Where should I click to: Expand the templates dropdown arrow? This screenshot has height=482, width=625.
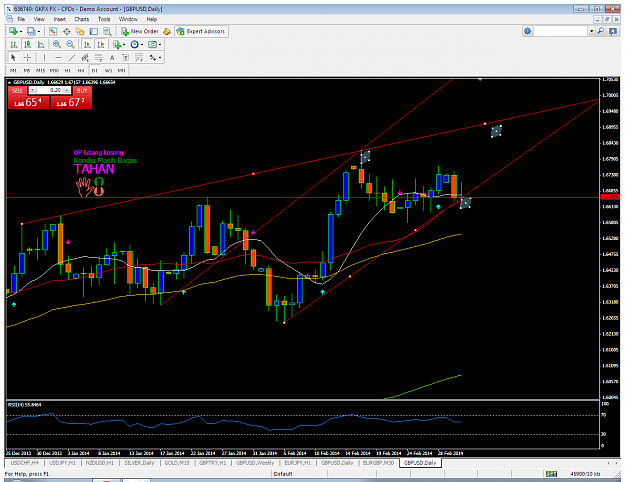[x=160, y=45]
